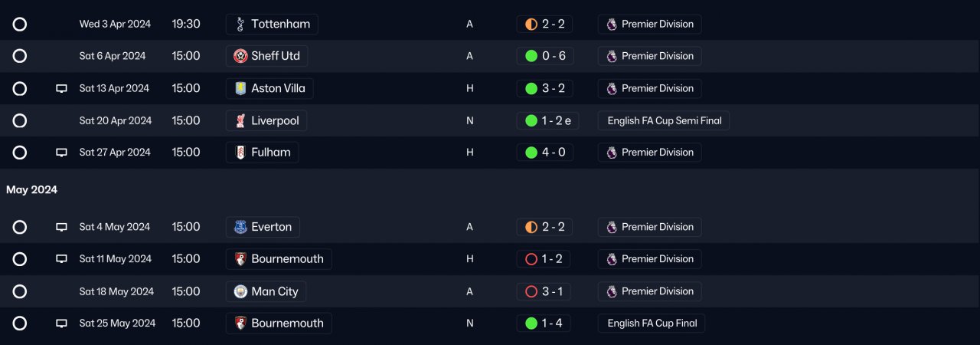Open the Liverpool team button
980x345 pixels.
[x=267, y=120]
